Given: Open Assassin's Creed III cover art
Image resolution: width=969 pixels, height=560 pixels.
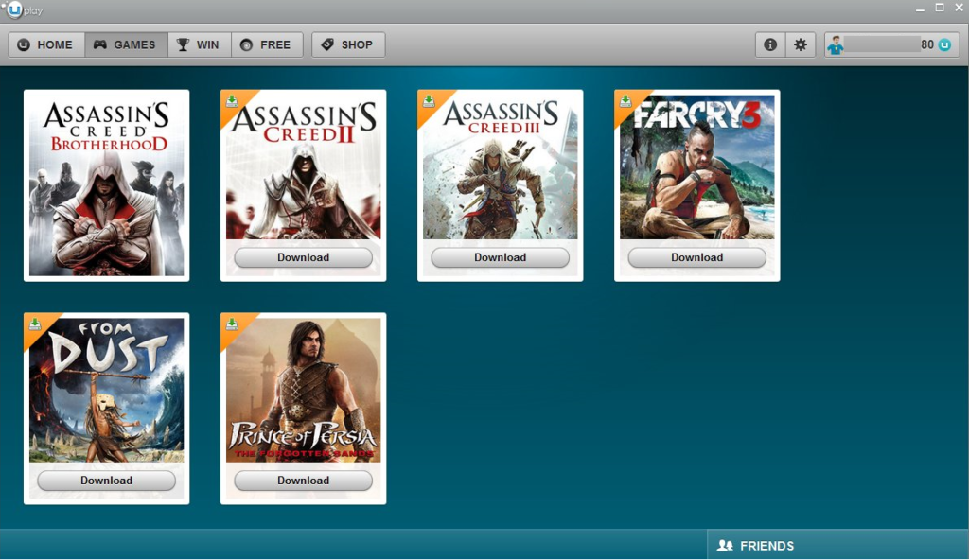Looking at the screenshot, I should click(x=500, y=166).
